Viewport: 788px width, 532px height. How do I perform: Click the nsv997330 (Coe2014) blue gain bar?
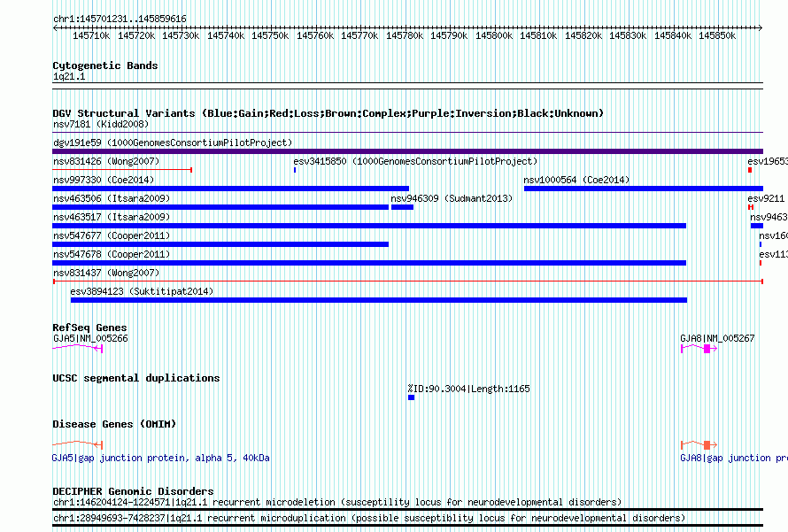(x=231, y=189)
